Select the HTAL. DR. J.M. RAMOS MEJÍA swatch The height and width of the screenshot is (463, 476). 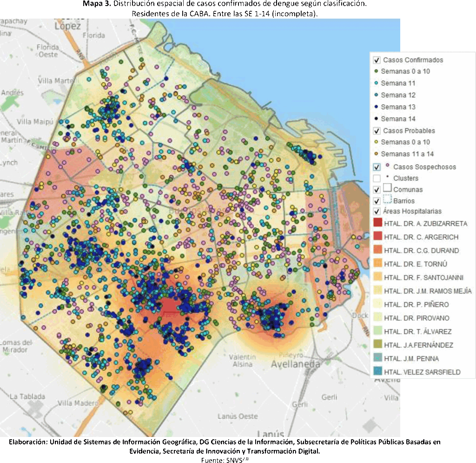tap(377, 290)
